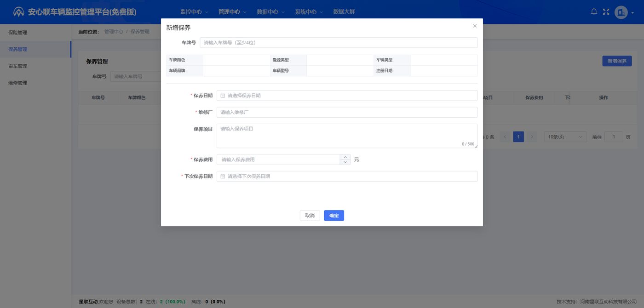Click 注册日期 label cell in the dialog
Screen dimensions: 644x308
pyautogui.click(x=392, y=71)
